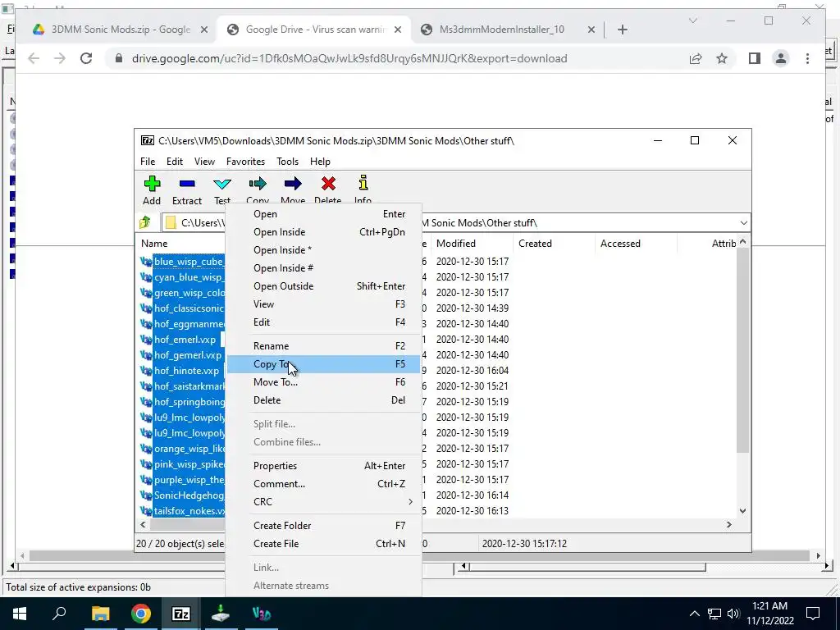Close the Google Drive virus scan tab
Image resolution: width=840 pixels, height=630 pixels.
click(x=398, y=30)
